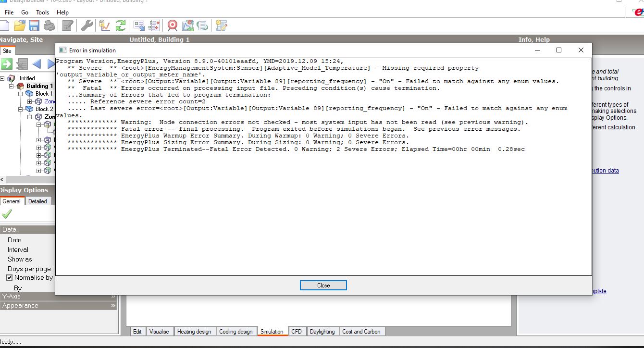This screenshot has height=348, width=644.
Task: Click green arrow navigator button
Action: pos(6,64)
